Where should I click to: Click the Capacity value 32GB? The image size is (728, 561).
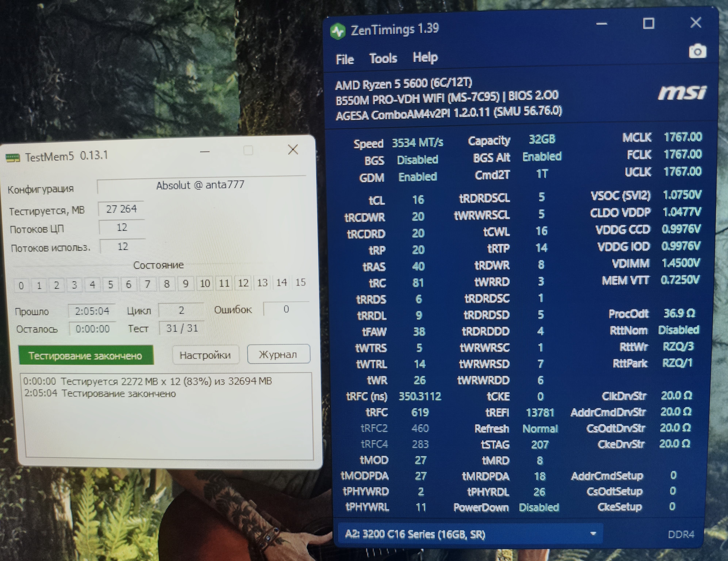[542, 139]
